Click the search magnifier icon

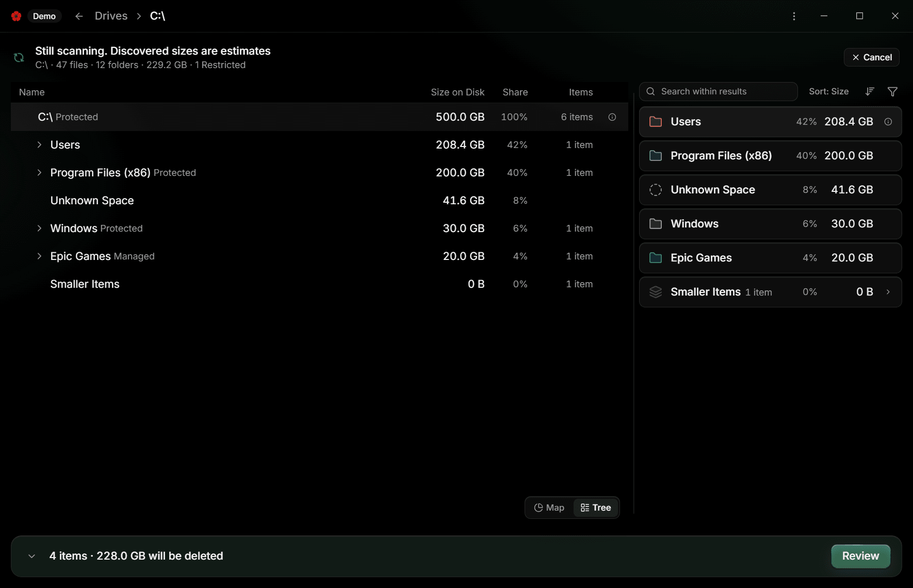coord(651,91)
